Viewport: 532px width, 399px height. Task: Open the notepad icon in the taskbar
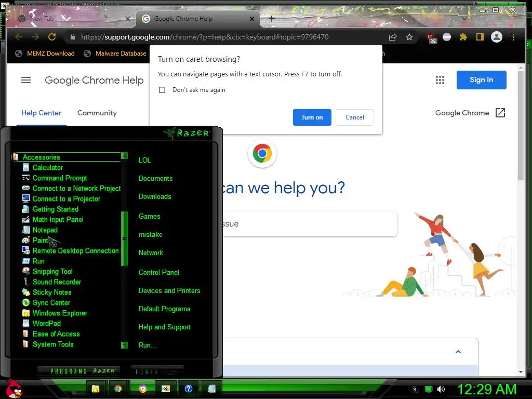211,389
